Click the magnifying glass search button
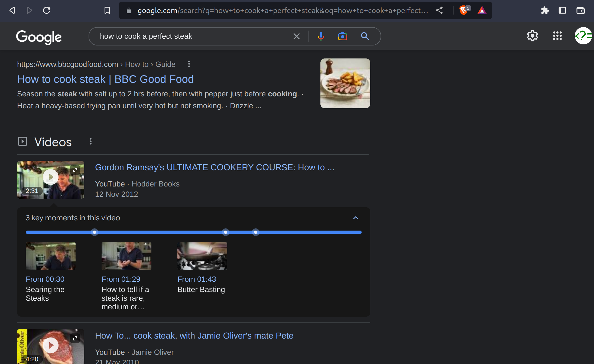The image size is (594, 364). 365,36
